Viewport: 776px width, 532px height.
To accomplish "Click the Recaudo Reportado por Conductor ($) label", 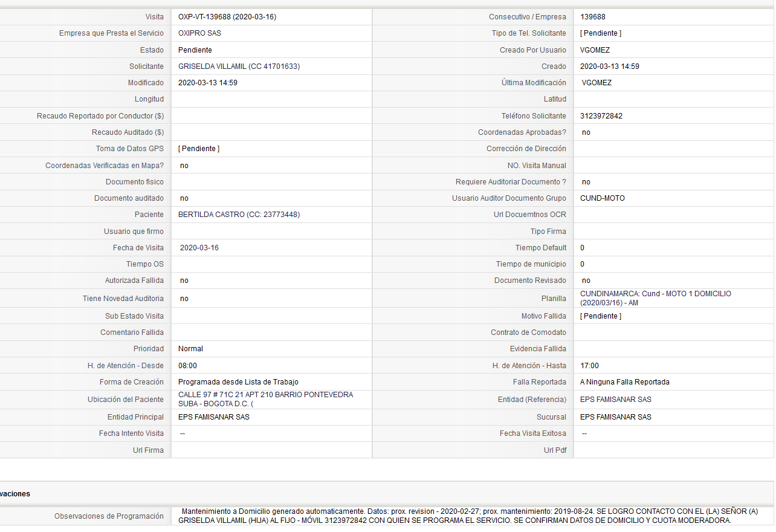I will tap(100, 116).
